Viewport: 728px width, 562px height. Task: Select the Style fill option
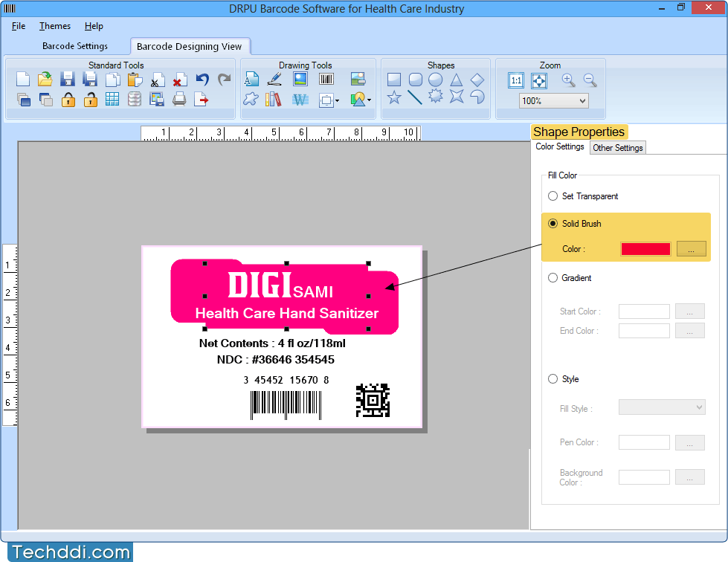coord(553,378)
